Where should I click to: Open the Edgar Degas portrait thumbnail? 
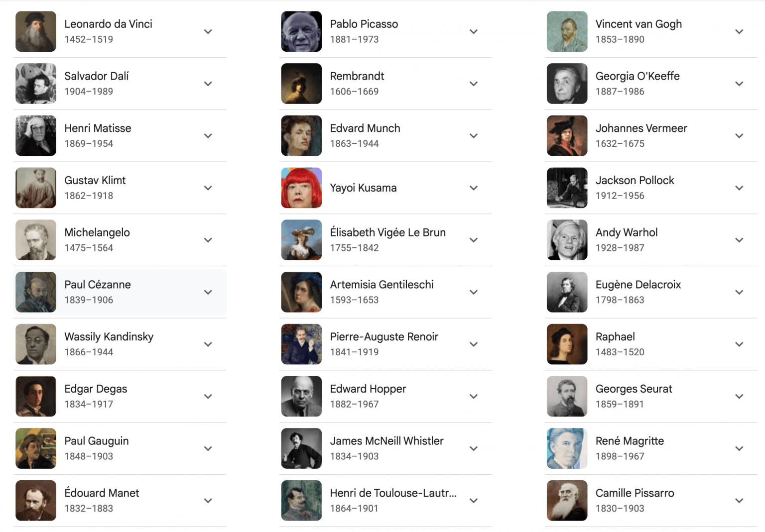pyautogui.click(x=35, y=396)
